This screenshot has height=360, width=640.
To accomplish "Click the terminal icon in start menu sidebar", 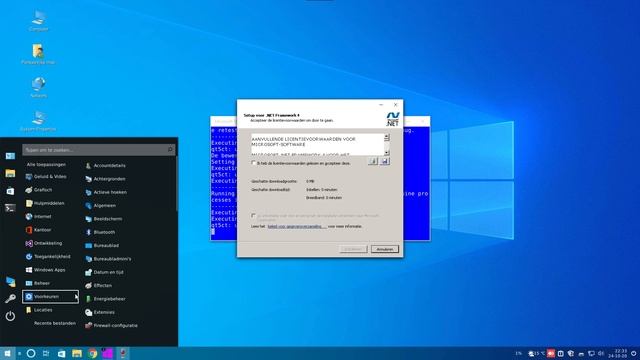I will click(x=10, y=208).
